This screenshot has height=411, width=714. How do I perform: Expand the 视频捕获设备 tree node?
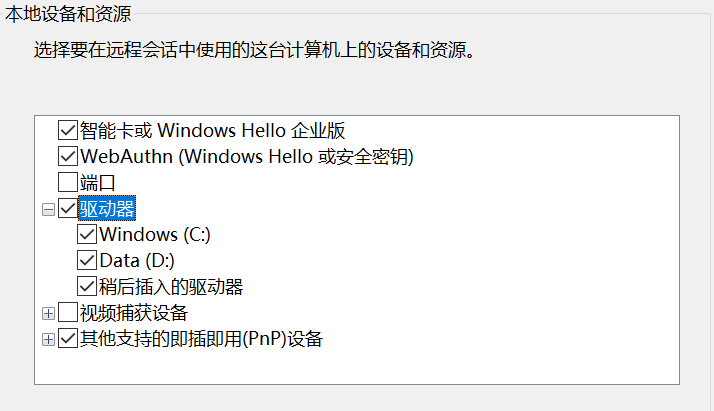[48, 314]
